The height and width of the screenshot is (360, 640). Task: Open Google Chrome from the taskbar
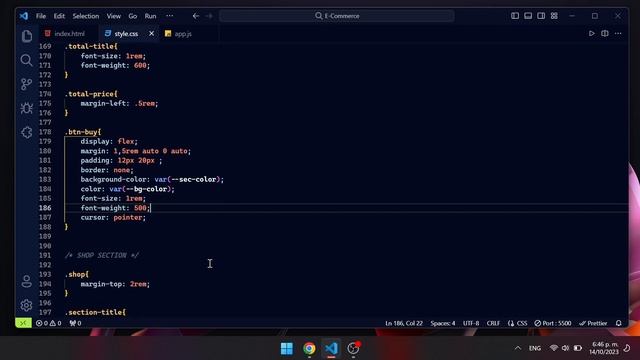309,348
